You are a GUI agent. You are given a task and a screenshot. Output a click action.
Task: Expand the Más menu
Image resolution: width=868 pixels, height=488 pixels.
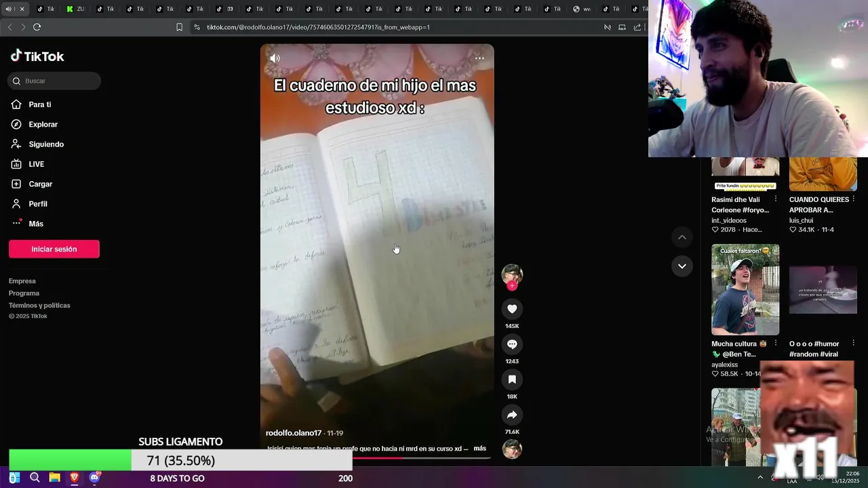click(x=35, y=224)
